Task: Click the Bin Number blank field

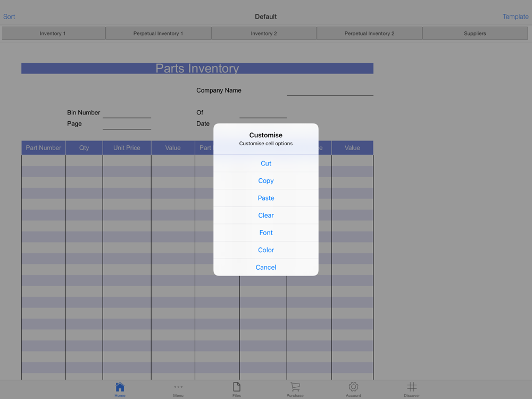Action: [x=127, y=113]
